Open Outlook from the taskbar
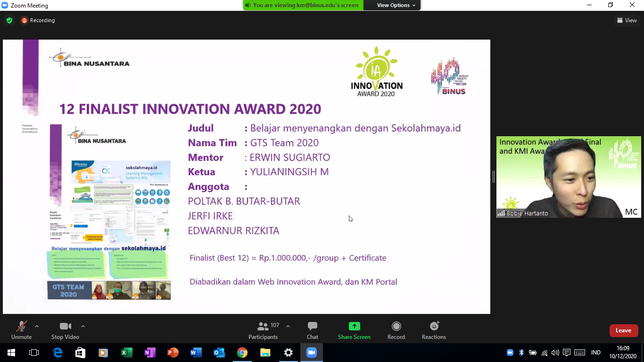Screen dimensions: 644x362 219,353
